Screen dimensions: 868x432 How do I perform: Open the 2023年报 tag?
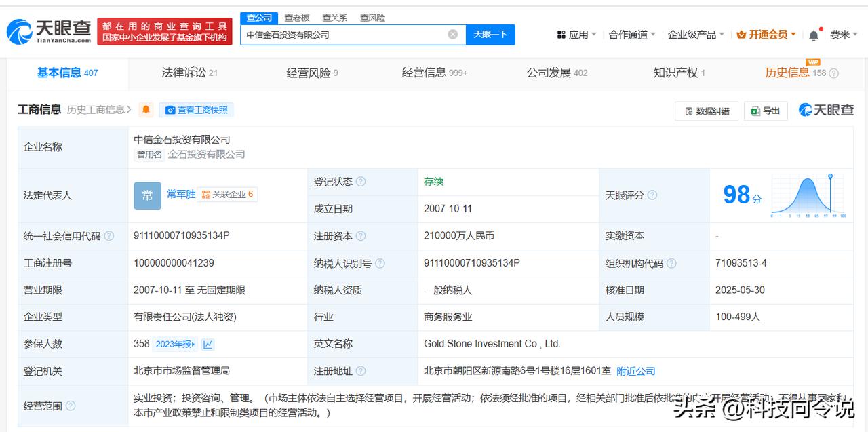[x=175, y=344]
